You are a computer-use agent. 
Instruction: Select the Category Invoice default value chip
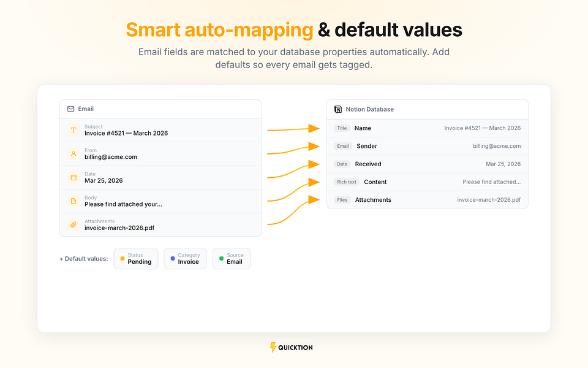point(185,258)
